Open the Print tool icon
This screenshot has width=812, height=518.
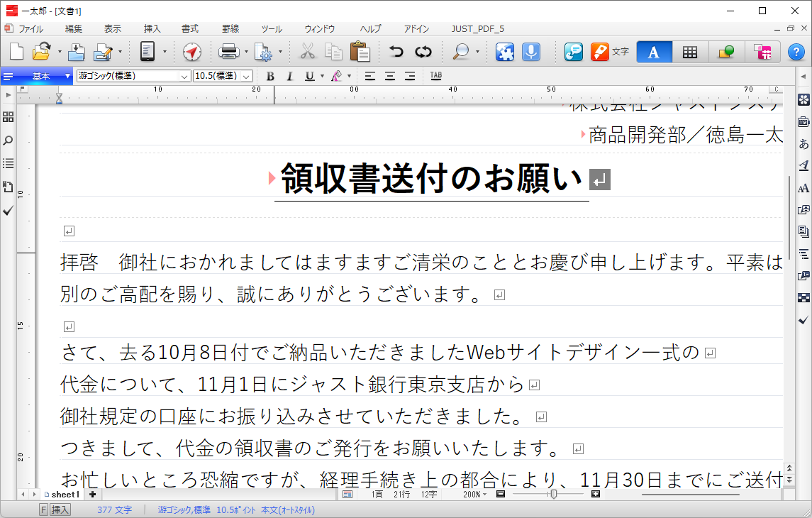click(x=229, y=51)
